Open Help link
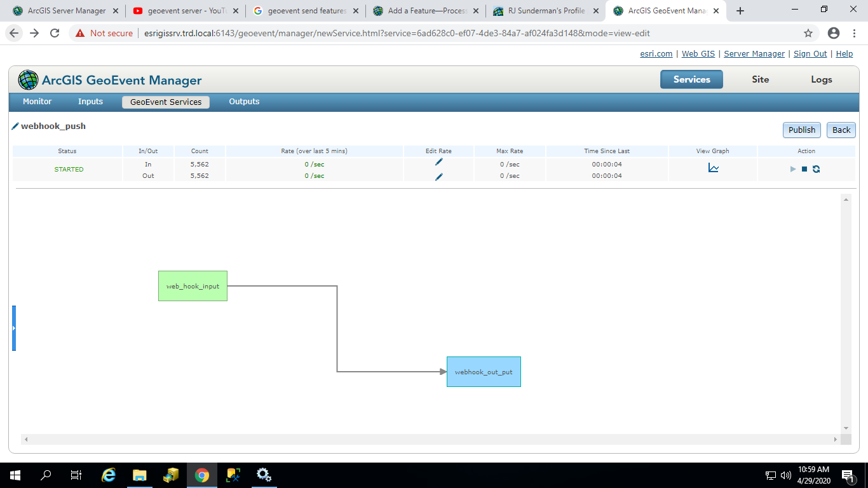Screen dimensions: 868x488 [844, 54]
